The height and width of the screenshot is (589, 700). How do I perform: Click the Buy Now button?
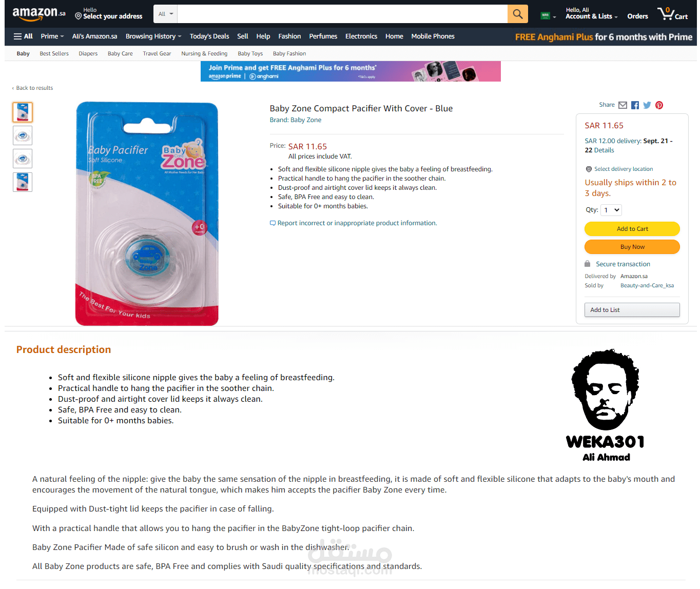632,247
